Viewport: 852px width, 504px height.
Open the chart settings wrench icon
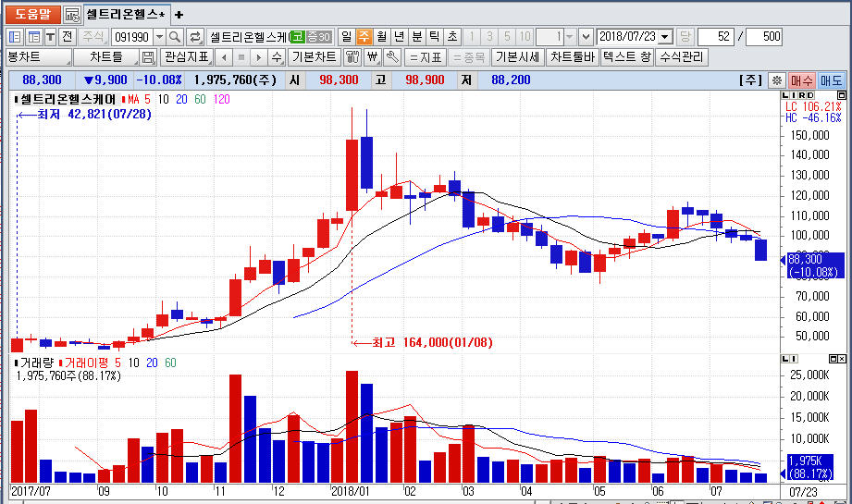point(391,57)
